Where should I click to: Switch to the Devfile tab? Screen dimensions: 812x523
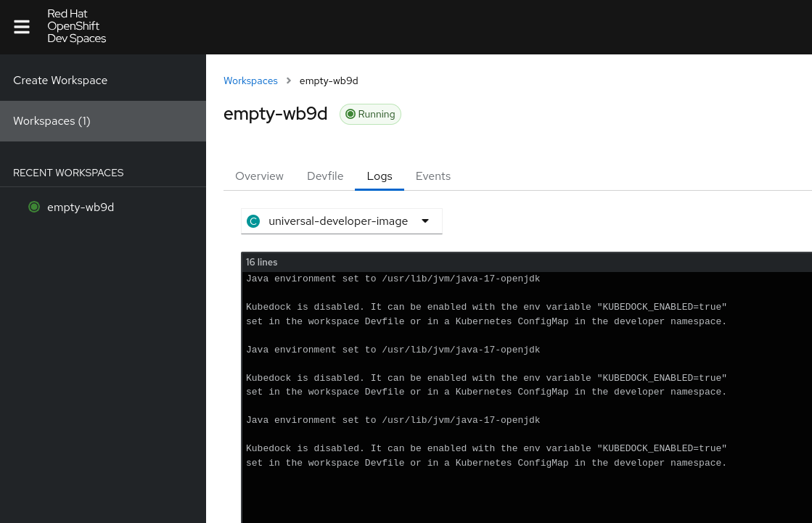click(x=325, y=176)
